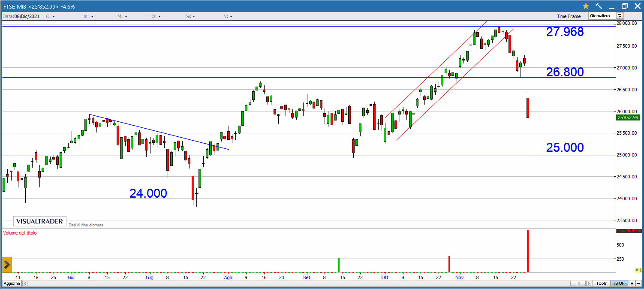Click the 25.000 level label

point(565,148)
